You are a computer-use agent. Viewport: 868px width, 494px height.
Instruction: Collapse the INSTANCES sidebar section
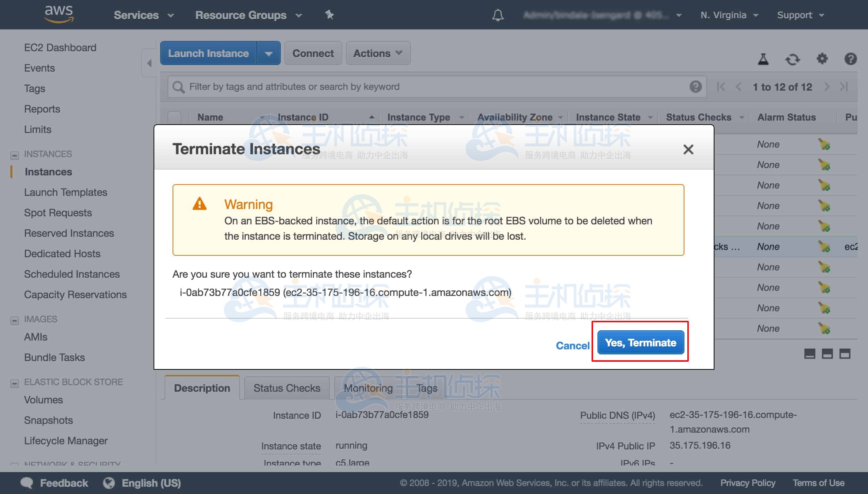(15, 155)
